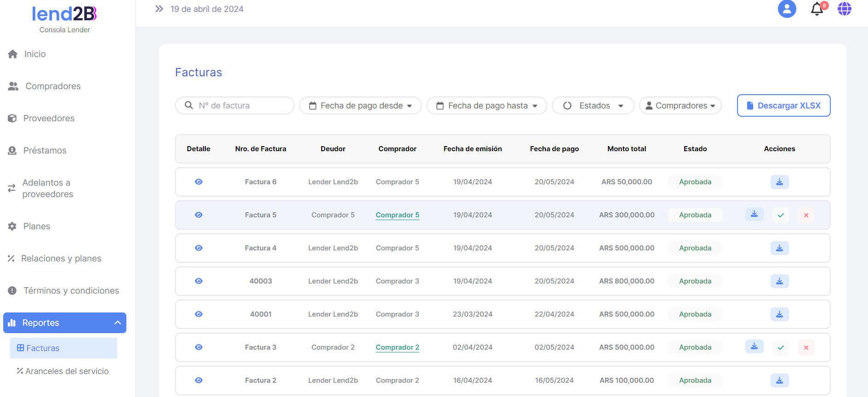Collapse sidebar with the double chevron icon
Image resolution: width=868 pixels, height=397 pixels.
pos(159,9)
